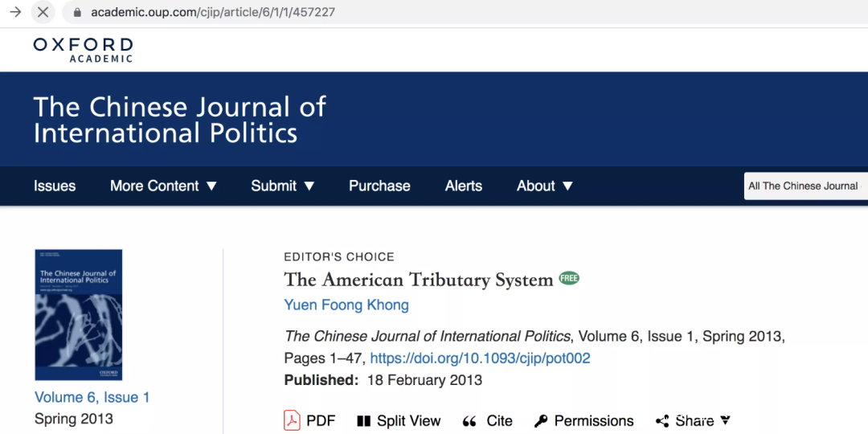Click the padlock site security icon
Image resolution: width=868 pixels, height=434 pixels.
click(x=77, y=13)
